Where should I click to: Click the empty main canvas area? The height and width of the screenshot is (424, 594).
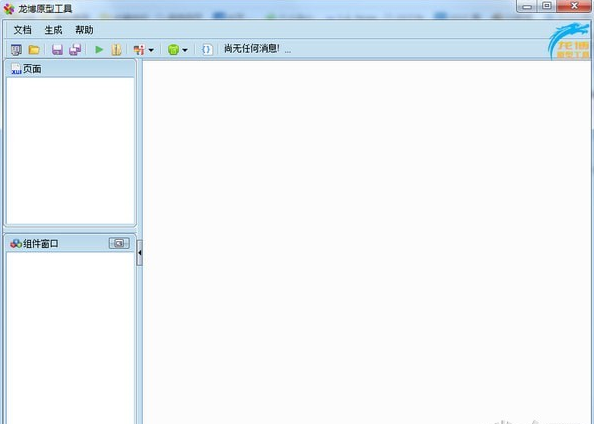366,242
